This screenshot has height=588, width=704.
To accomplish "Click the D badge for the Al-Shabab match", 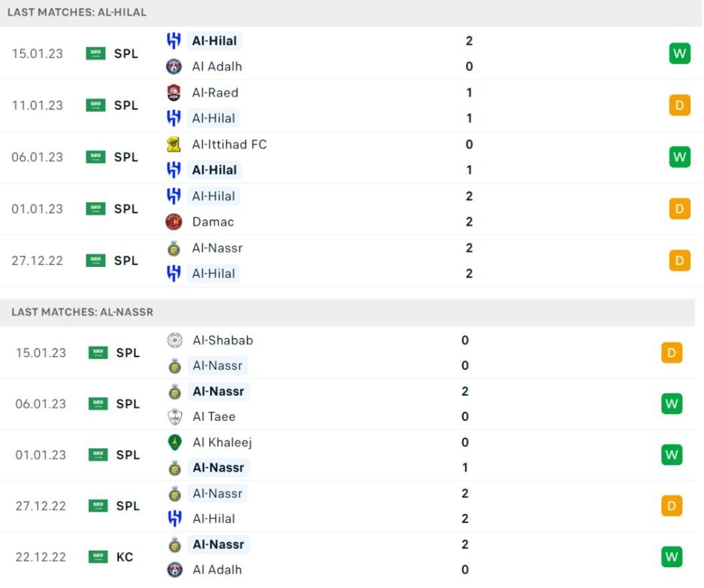I will coord(672,353).
